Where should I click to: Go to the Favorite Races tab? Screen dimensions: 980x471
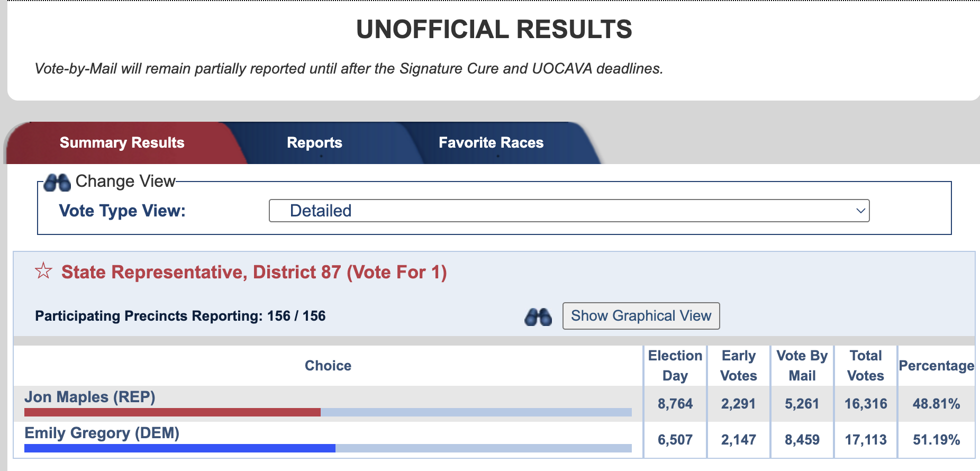pos(491,143)
